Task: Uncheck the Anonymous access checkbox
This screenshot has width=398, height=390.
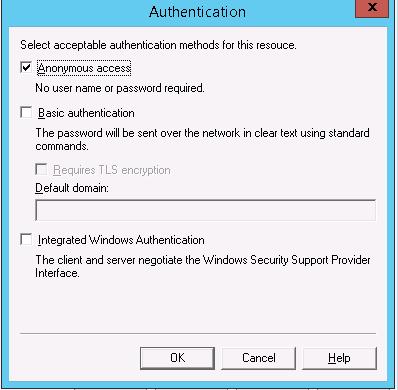Action: pyautogui.click(x=26, y=68)
